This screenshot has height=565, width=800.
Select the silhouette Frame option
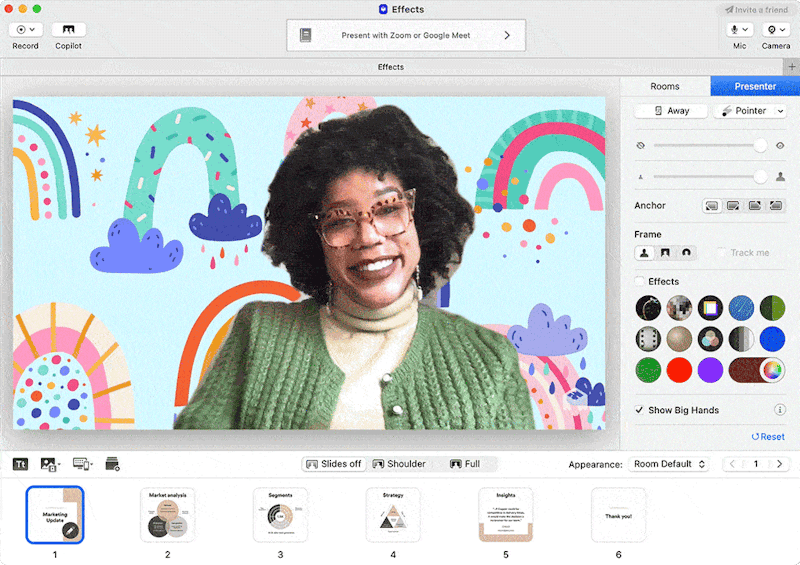click(x=644, y=253)
